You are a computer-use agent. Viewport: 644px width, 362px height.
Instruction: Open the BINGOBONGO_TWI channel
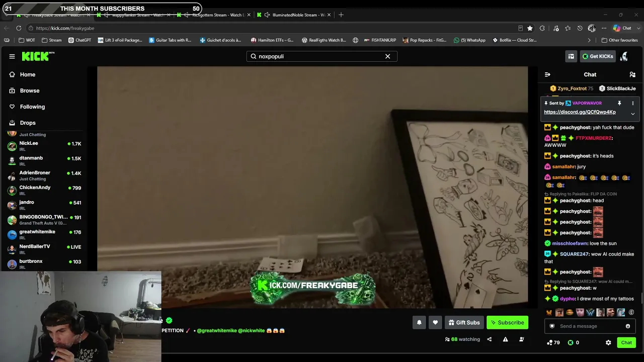click(44, 220)
